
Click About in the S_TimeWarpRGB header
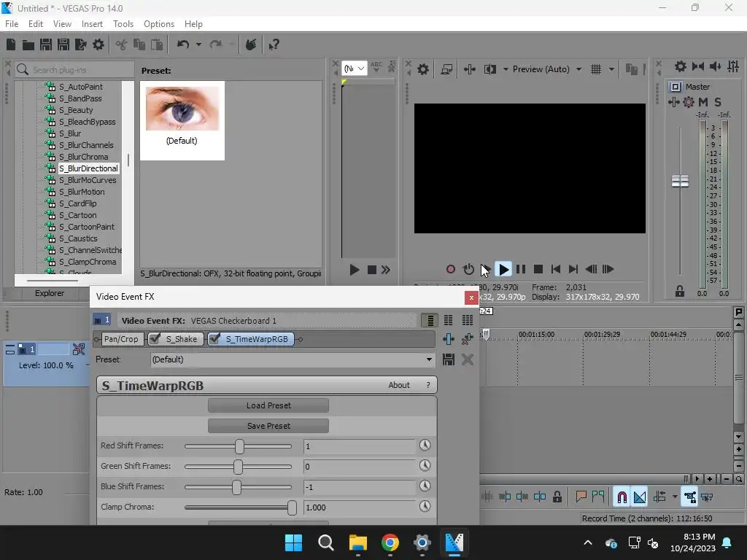(x=399, y=385)
